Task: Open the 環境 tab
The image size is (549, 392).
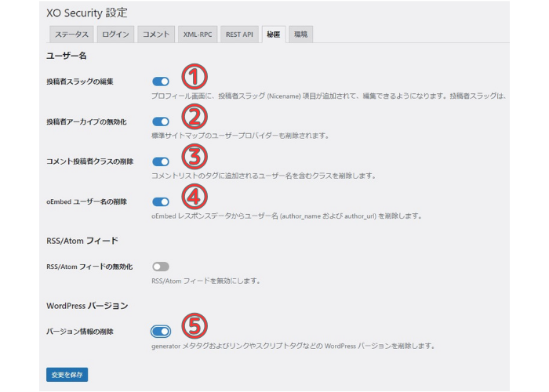Action: [x=300, y=34]
